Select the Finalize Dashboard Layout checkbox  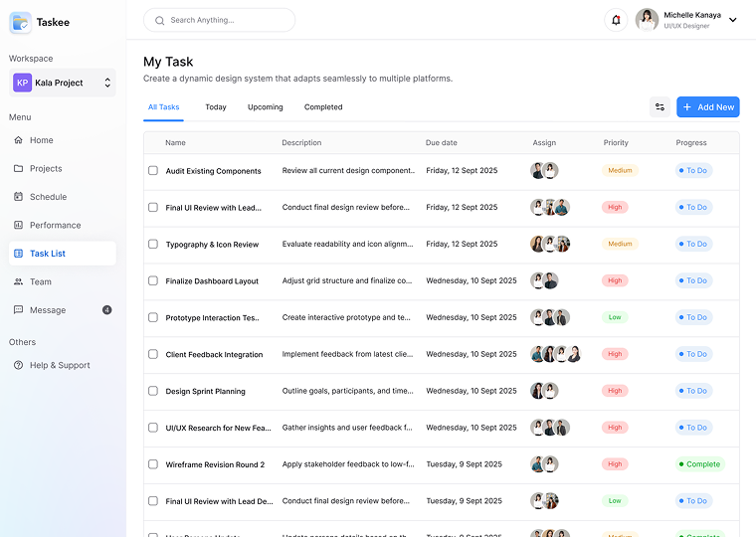(153, 280)
